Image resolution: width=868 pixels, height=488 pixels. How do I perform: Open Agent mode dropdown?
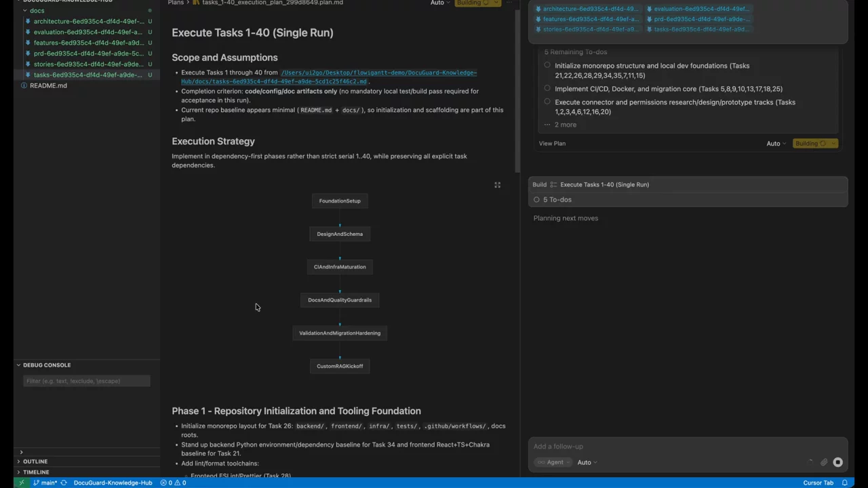coord(554,462)
